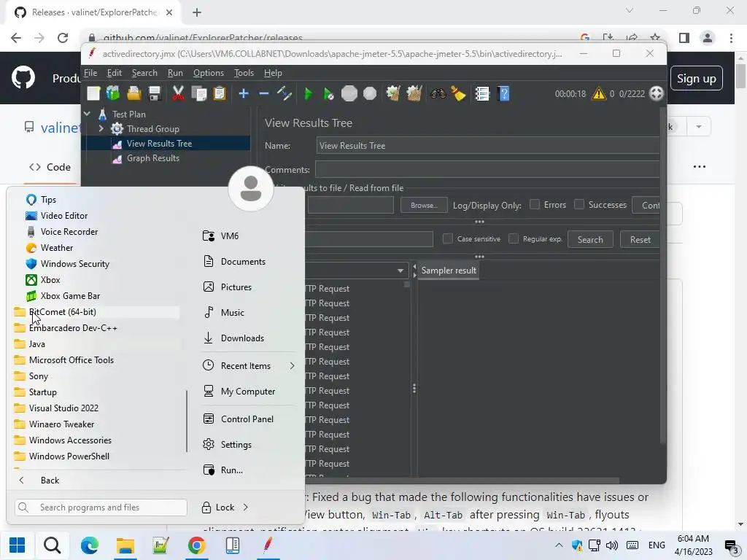The height and width of the screenshot is (560, 747).
Task: Collapse all with the minus icon
Action: 264,93
